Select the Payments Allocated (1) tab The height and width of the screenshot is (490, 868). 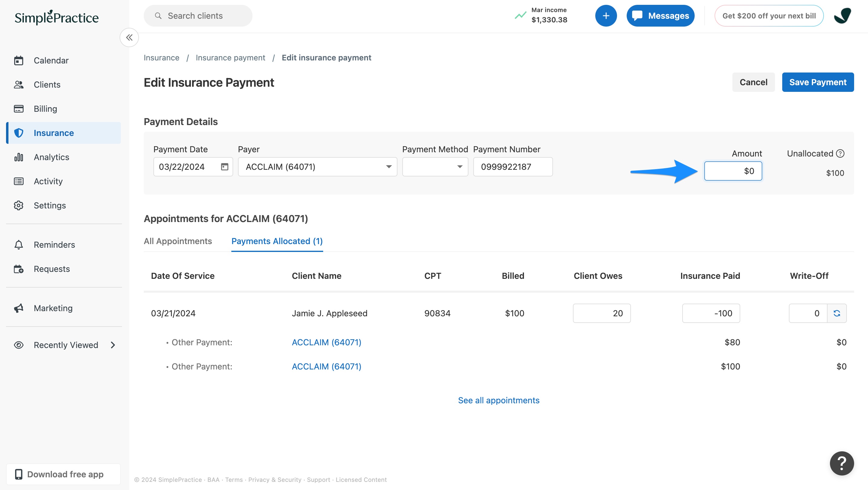277,241
